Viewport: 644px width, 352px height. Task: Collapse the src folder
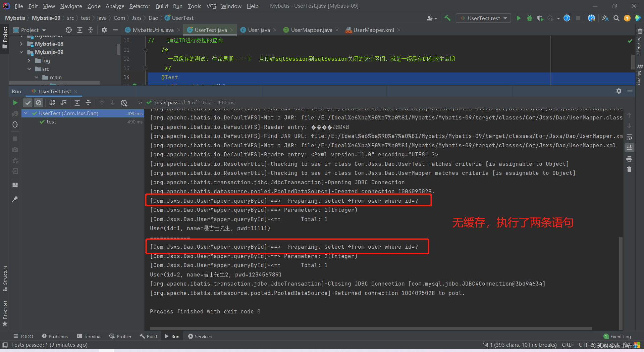pyautogui.click(x=29, y=69)
